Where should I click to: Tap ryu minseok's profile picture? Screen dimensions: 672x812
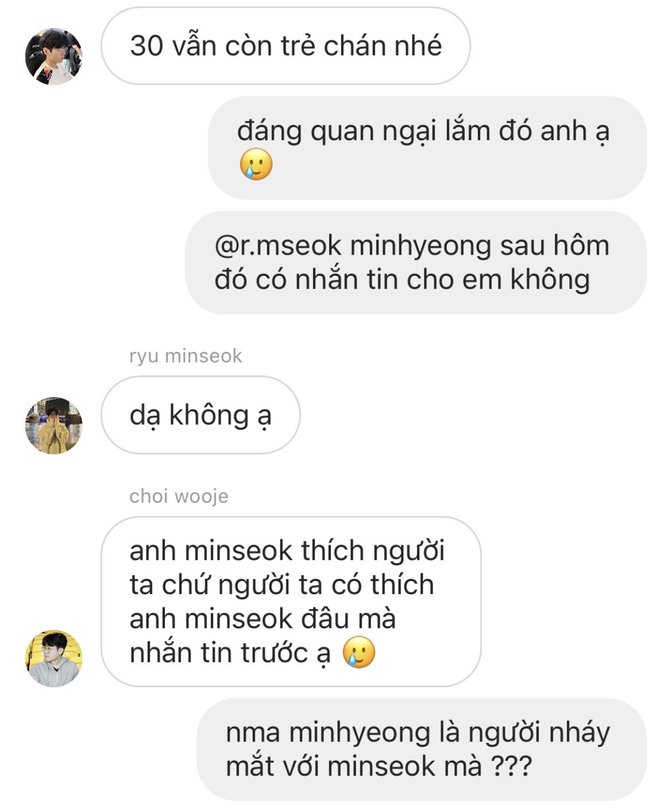pos(54,425)
